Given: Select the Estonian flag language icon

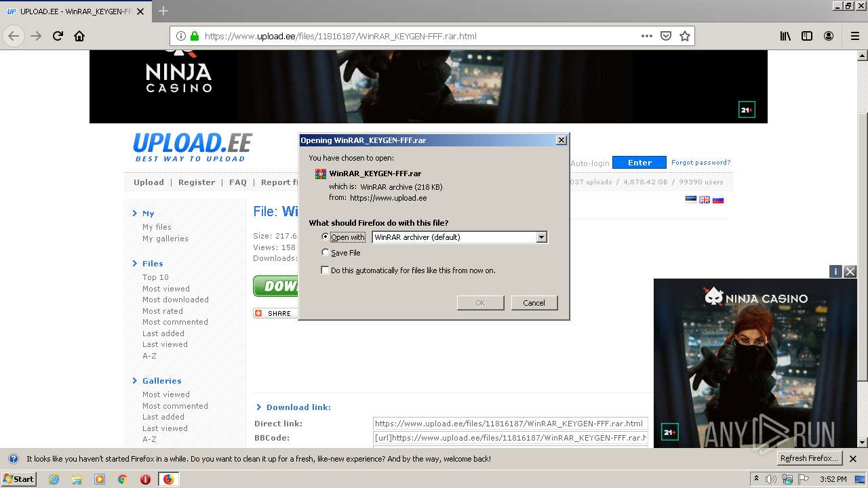Looking at the screenshot, I should coord(691,199).
